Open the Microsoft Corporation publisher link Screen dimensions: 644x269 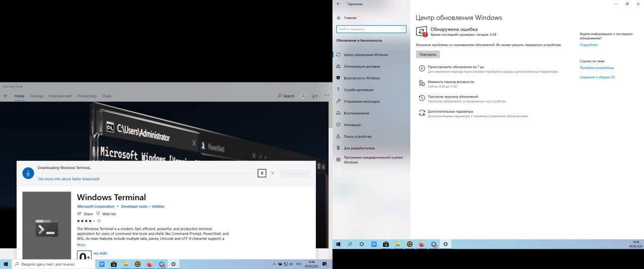click(x=96, y=206)
